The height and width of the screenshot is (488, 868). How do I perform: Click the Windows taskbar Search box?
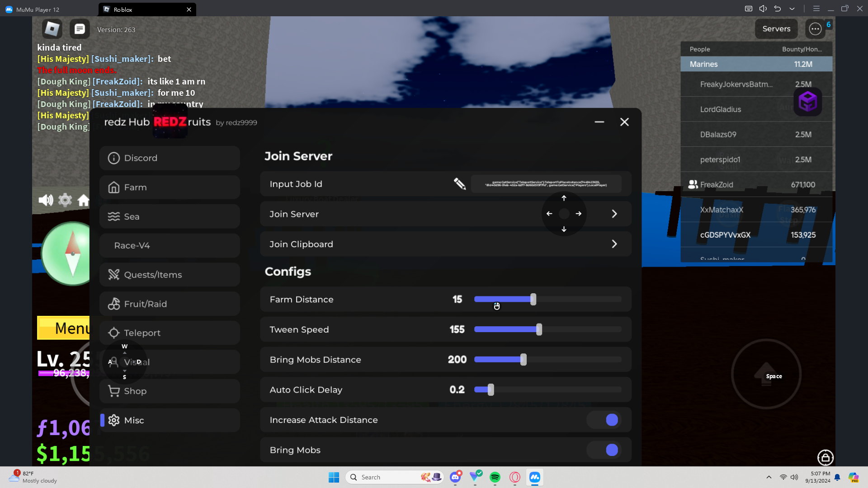point(394,477)
